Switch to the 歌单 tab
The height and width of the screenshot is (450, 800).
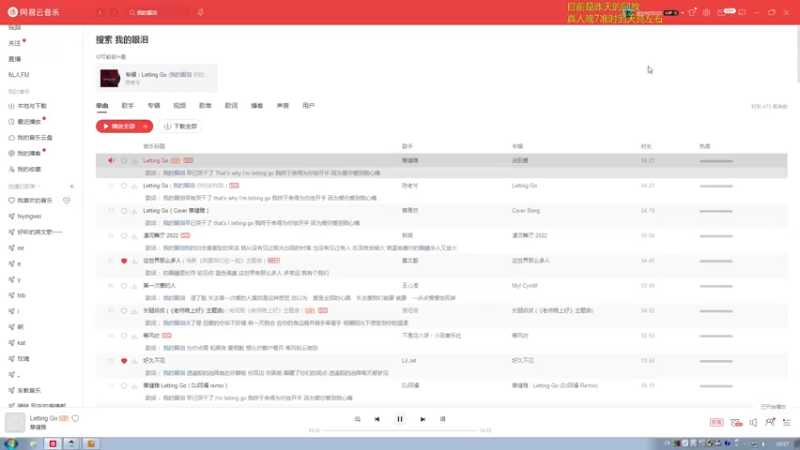[205, 106]
